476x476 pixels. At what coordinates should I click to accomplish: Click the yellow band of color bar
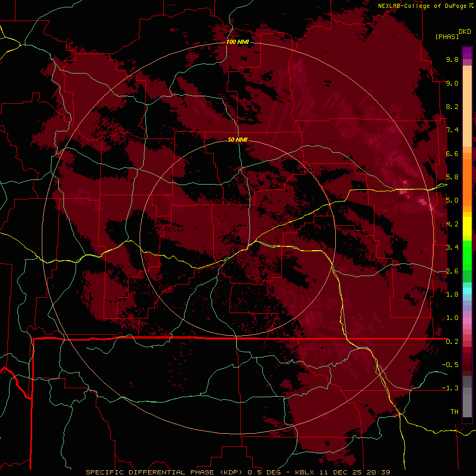(467, 226)
